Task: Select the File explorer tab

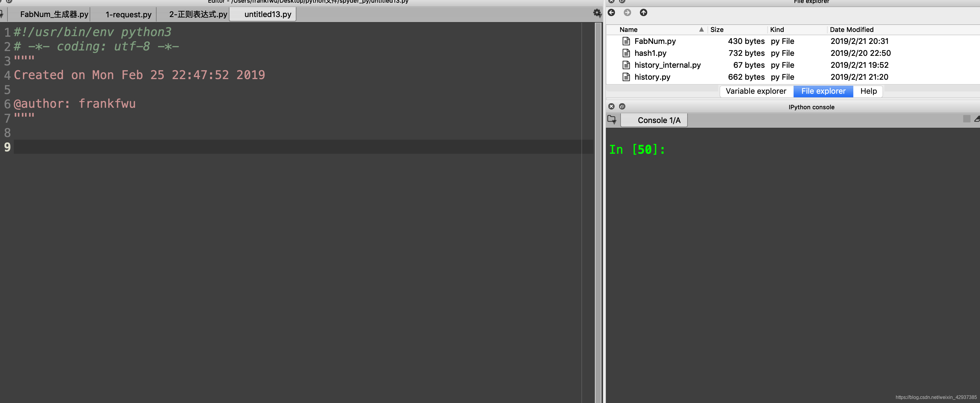Action: (x=823, y=91)
